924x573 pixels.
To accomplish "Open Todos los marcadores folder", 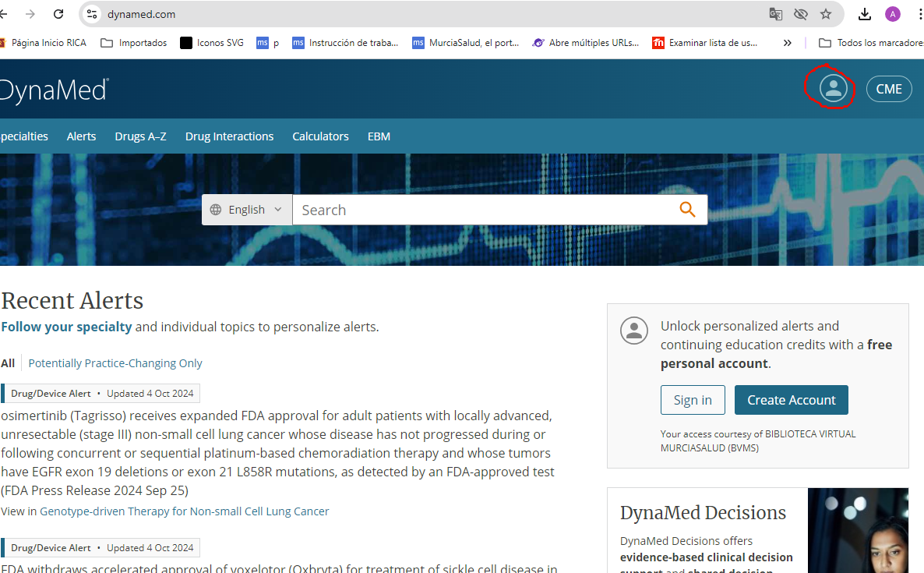I will (871, 43).
